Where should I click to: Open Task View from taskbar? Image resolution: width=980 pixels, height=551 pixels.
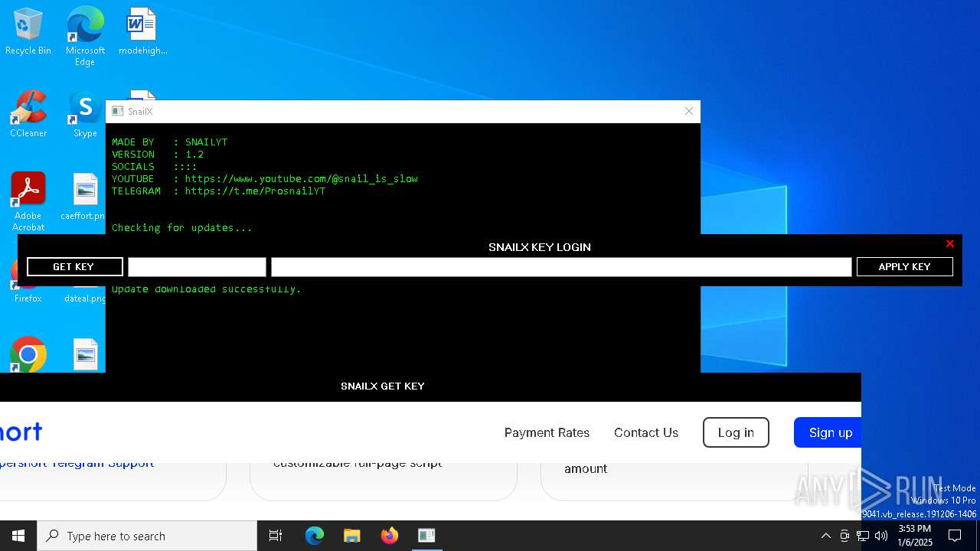276,536
